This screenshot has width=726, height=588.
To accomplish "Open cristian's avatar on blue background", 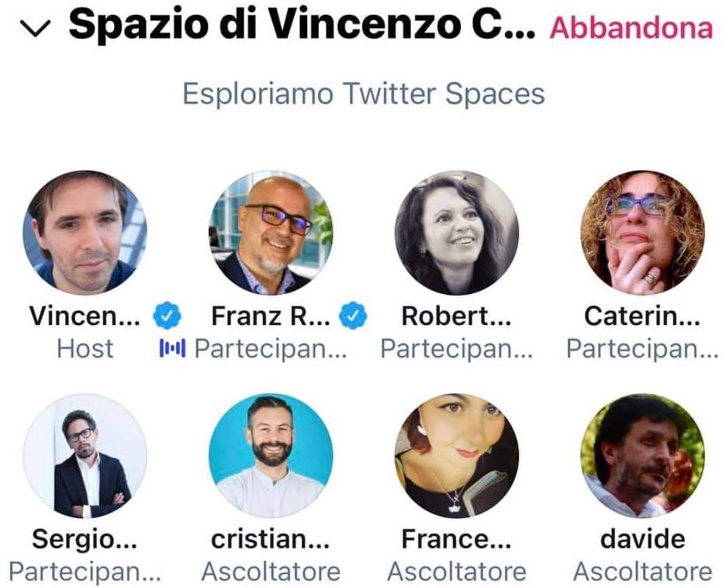I will pyautogui.click(x=271, y=456).
